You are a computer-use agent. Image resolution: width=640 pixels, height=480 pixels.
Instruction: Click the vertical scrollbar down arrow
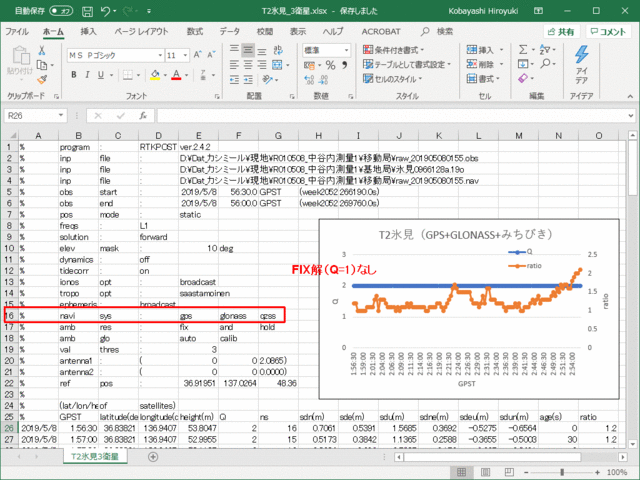(x=632, y=444)
